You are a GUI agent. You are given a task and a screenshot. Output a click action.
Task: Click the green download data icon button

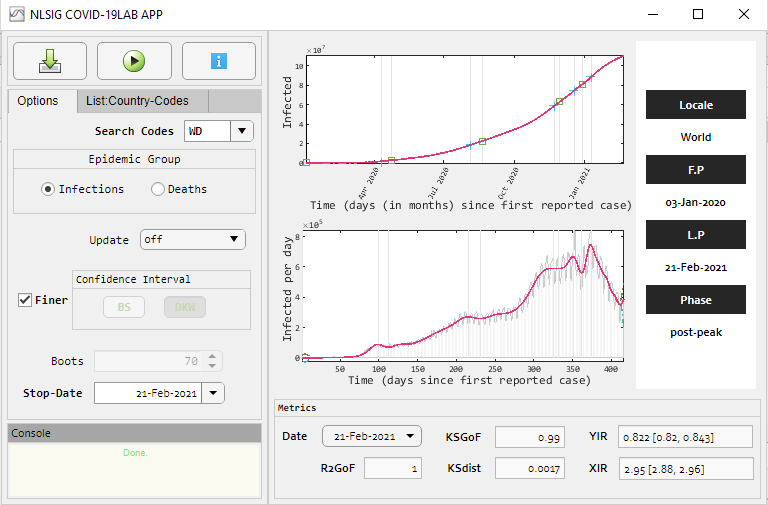[50, 61]
